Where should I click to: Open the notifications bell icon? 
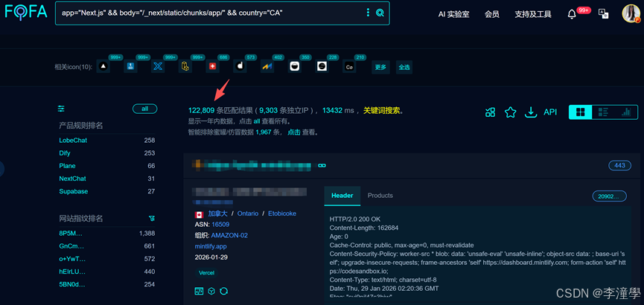coord(572,14)
